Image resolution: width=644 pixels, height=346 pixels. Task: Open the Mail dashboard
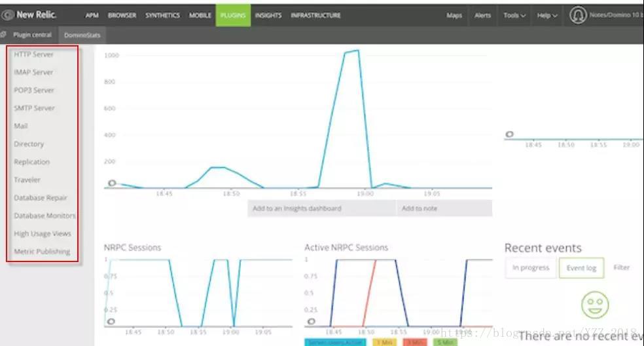20,126
